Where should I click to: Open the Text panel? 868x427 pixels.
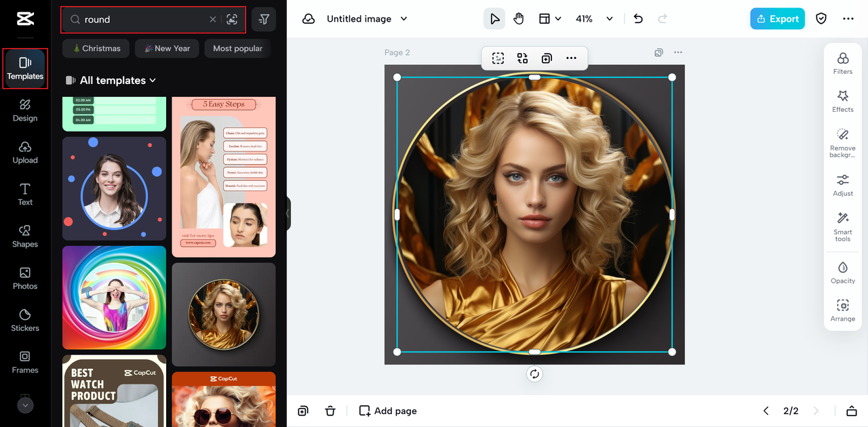click(25, 195)
